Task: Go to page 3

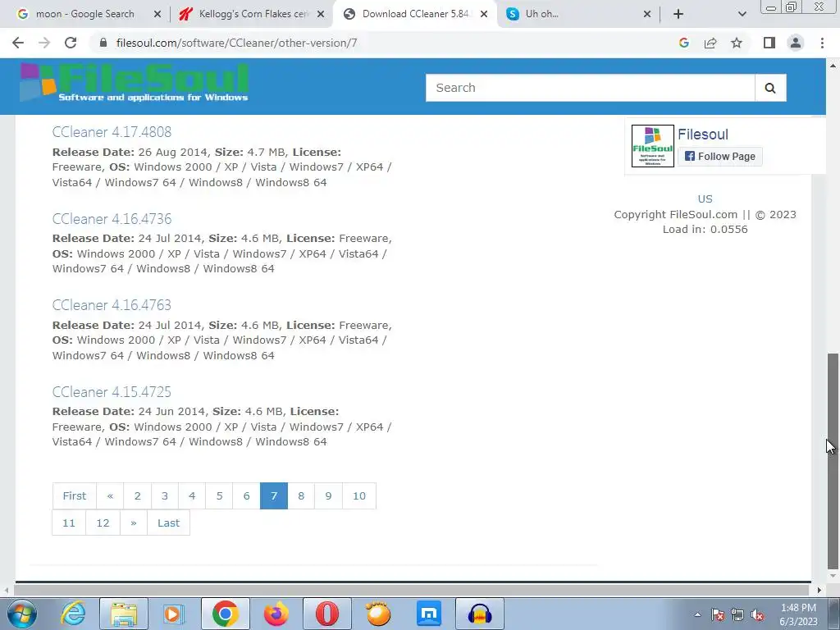Action: point(164,496)
